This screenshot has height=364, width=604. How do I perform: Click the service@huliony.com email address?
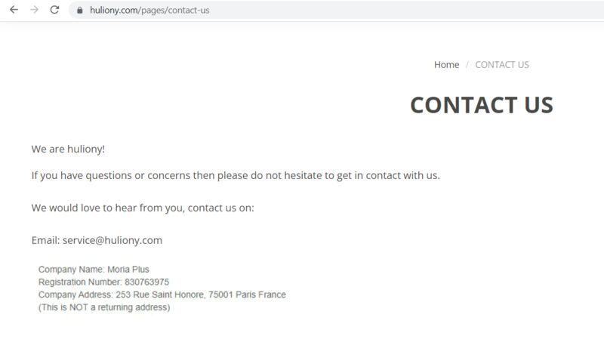(112, 240)
